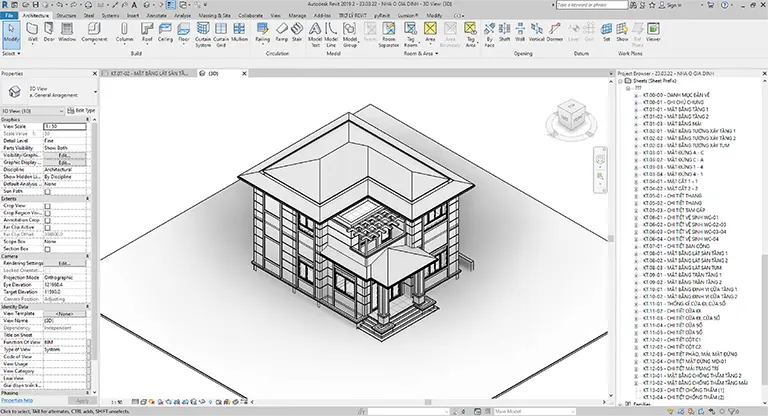Click the Railing tool icon
Image resolution: width=768 pixels, height=416 pixels.
(x=263, y=32)
